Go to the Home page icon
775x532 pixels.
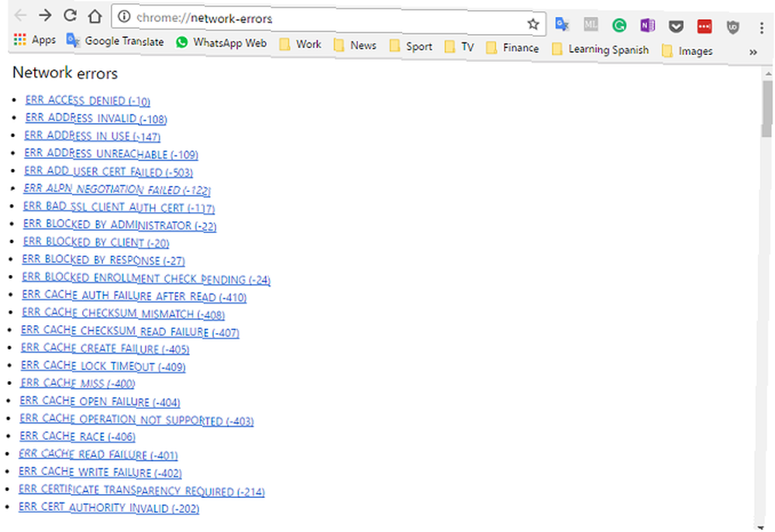(x=95, y=16)
